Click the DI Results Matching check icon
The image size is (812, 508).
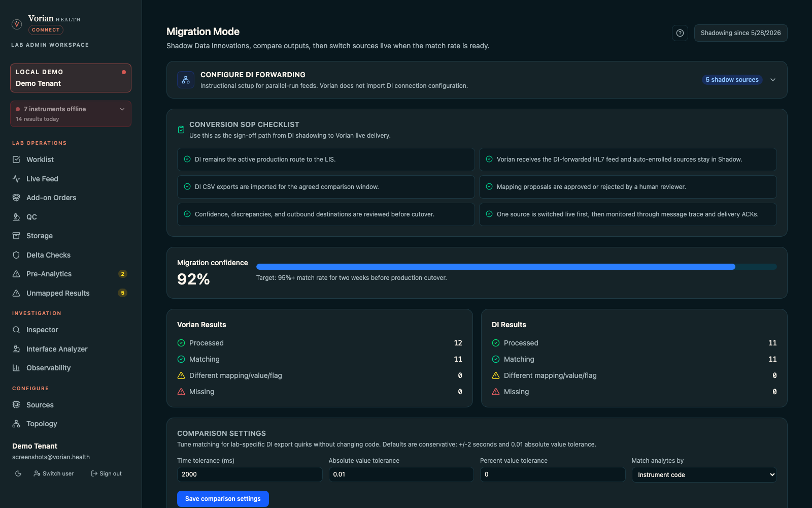pyautogui.click(x=496, y=359)
